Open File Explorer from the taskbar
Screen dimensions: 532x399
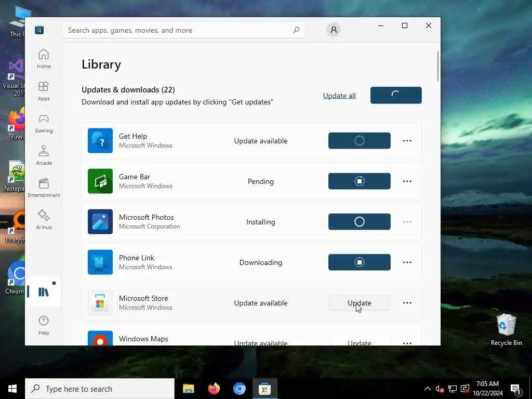pyautogui.click(x=188, y=389)
